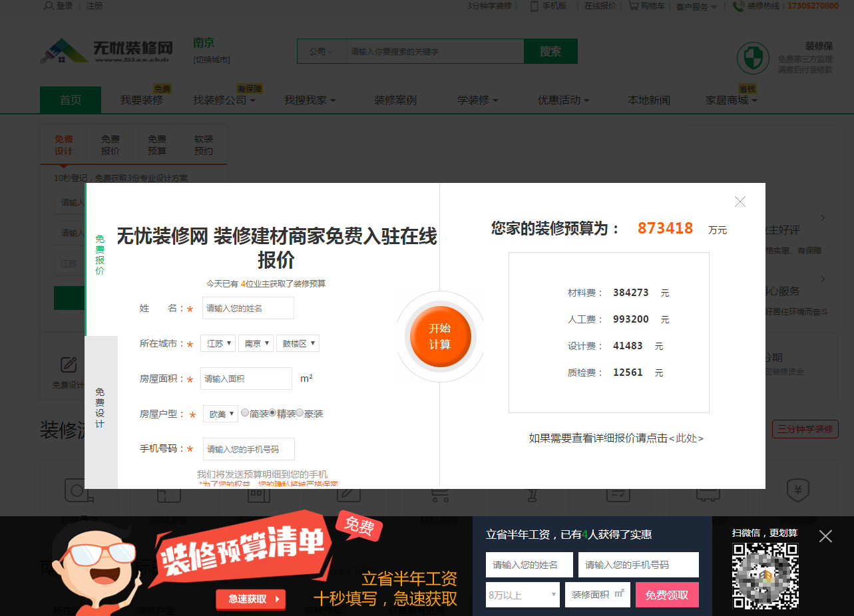Viewport: 854px width, 616px height.
Task: Select background 免费预算 tab
Action: click(x=157, y=145)
